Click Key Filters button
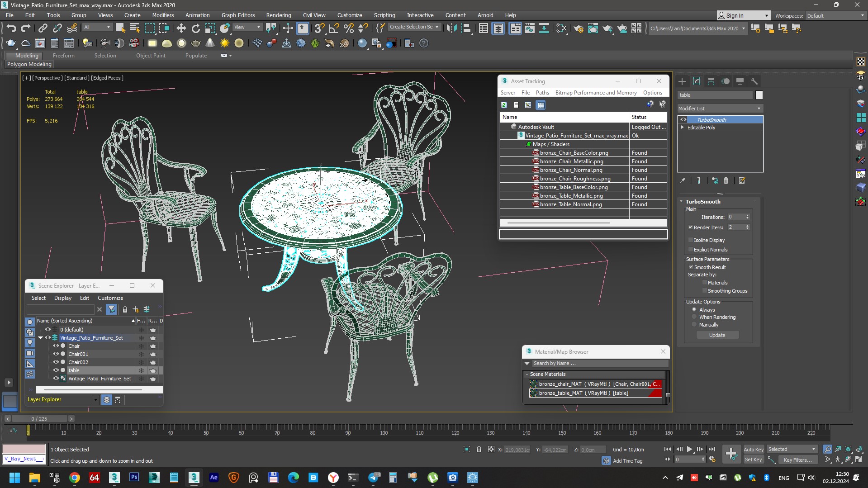 (x=798, y=460)
